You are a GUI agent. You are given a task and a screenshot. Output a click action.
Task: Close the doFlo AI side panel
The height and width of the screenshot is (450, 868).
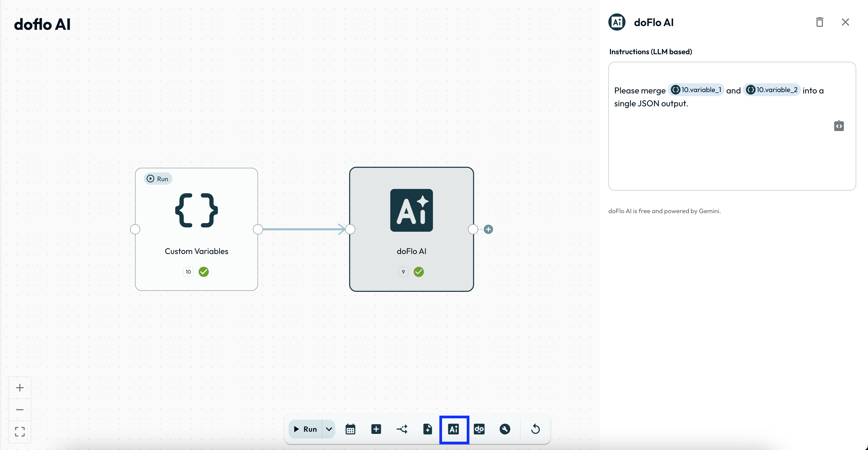[x=845, y=22]
